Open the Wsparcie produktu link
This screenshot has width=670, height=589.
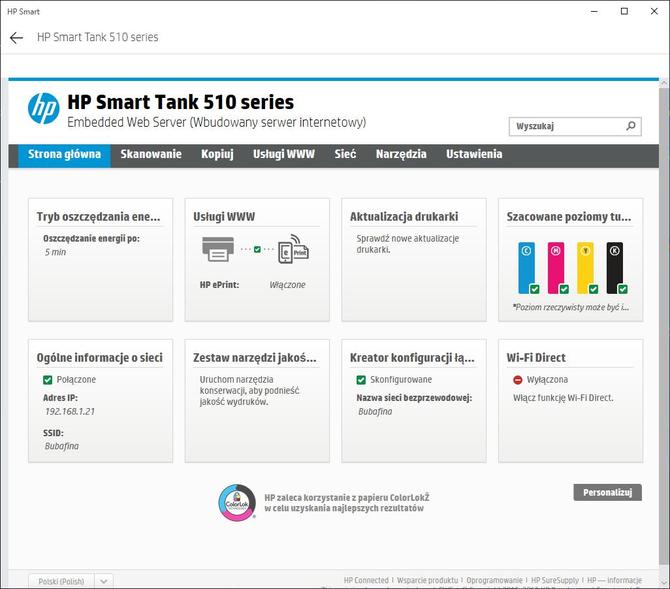click(427, 580)
